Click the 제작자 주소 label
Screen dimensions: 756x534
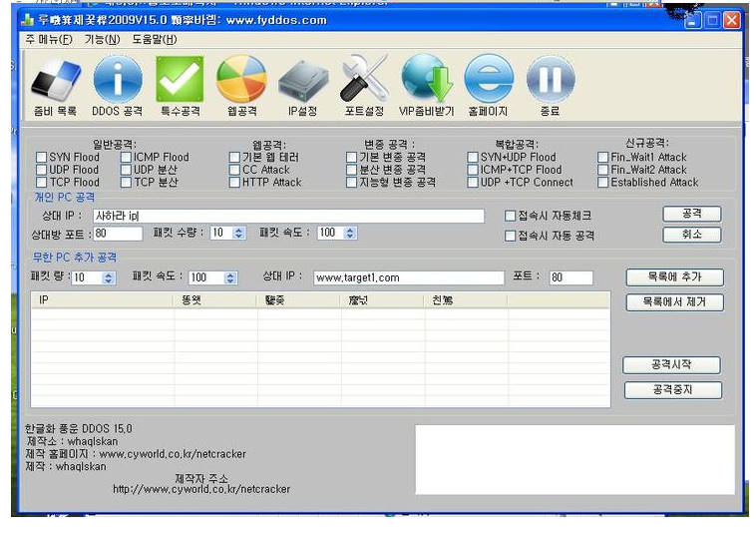tap(201, 478)
